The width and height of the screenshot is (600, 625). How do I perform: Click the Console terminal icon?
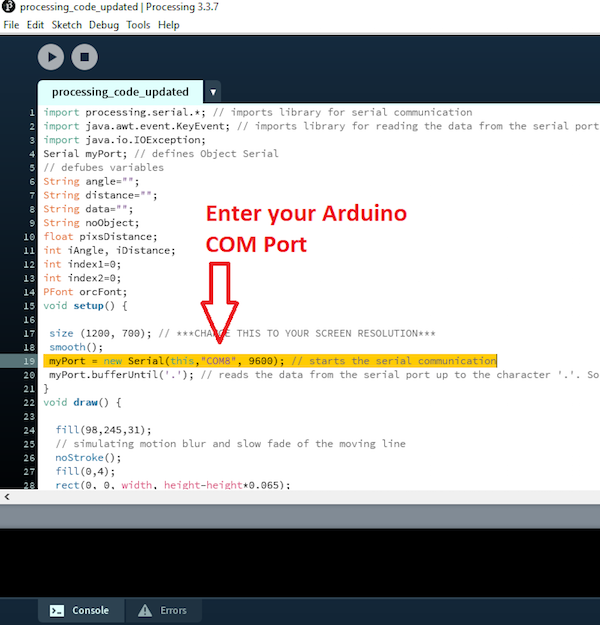[x=57, y=611]
